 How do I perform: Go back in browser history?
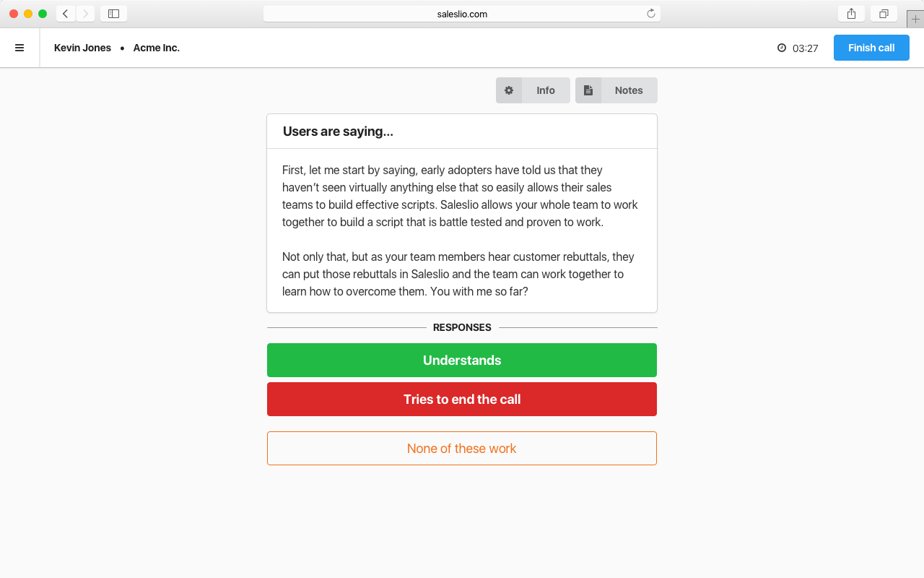(66, 14)
